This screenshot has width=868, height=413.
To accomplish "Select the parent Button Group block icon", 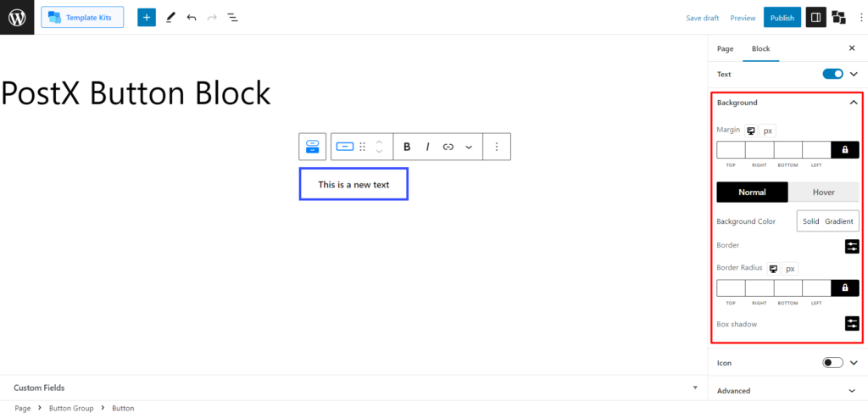I will coord(313,147).
